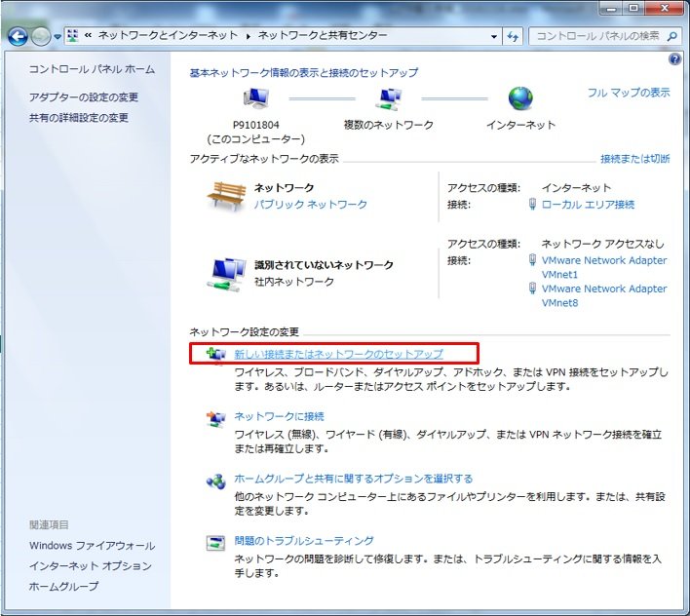The image size is (690, 616).
Task: Open the address bar history dropdown arrow
Action: point(493,36)
